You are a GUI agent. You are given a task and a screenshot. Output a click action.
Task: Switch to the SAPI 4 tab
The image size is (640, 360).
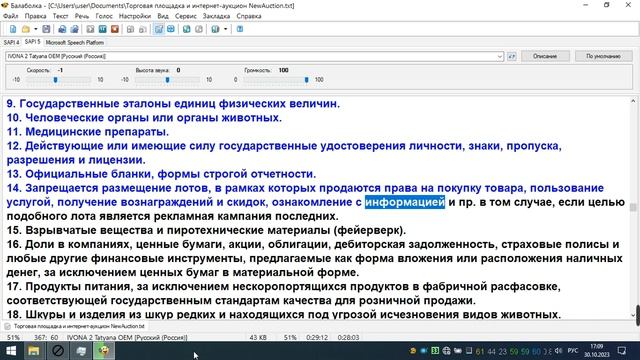click(11, 42)
